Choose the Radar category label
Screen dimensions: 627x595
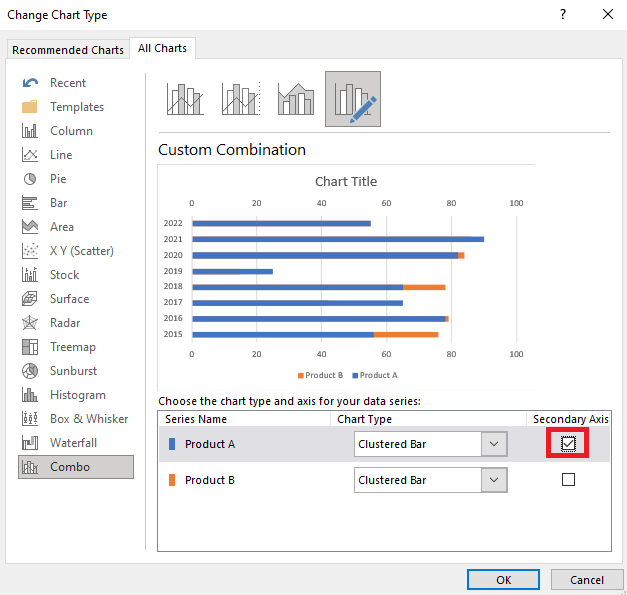(x=65, y=323)
